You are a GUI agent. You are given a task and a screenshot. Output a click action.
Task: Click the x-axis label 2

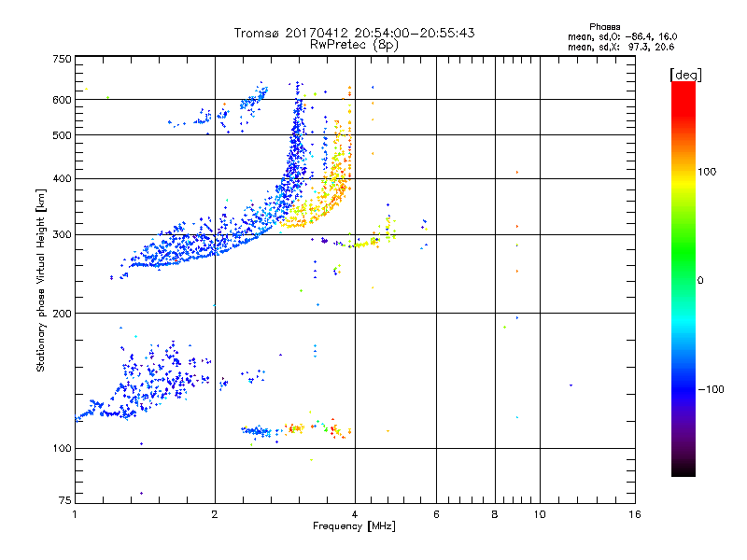(x=215, y=514)
